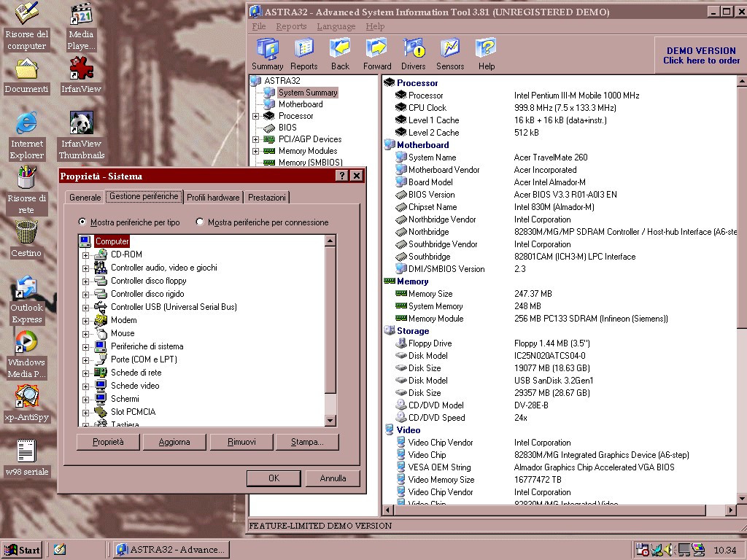The width and height of the screenshot is (747, 560).
Task: Open the Summary toolbar icon in ASTRA32
Action: 268,54
